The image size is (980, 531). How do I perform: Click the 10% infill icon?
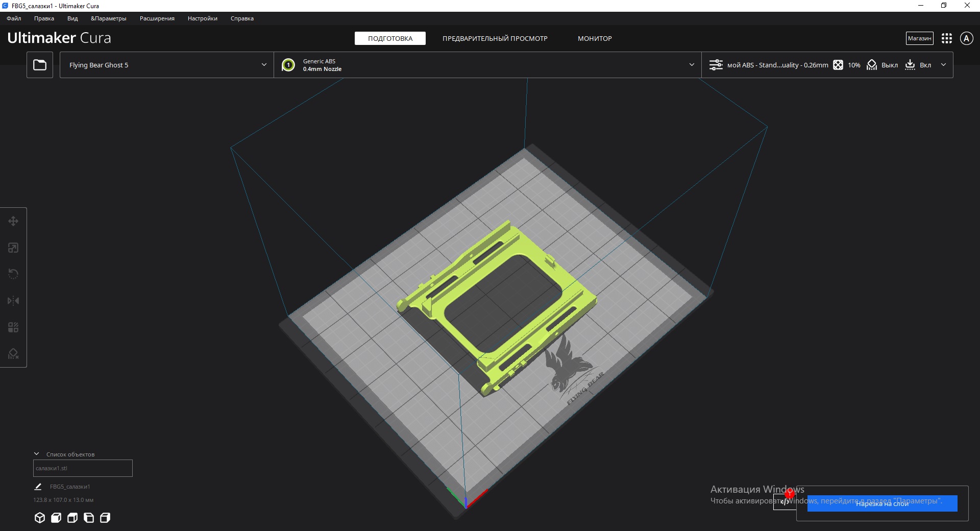[838, 65]
